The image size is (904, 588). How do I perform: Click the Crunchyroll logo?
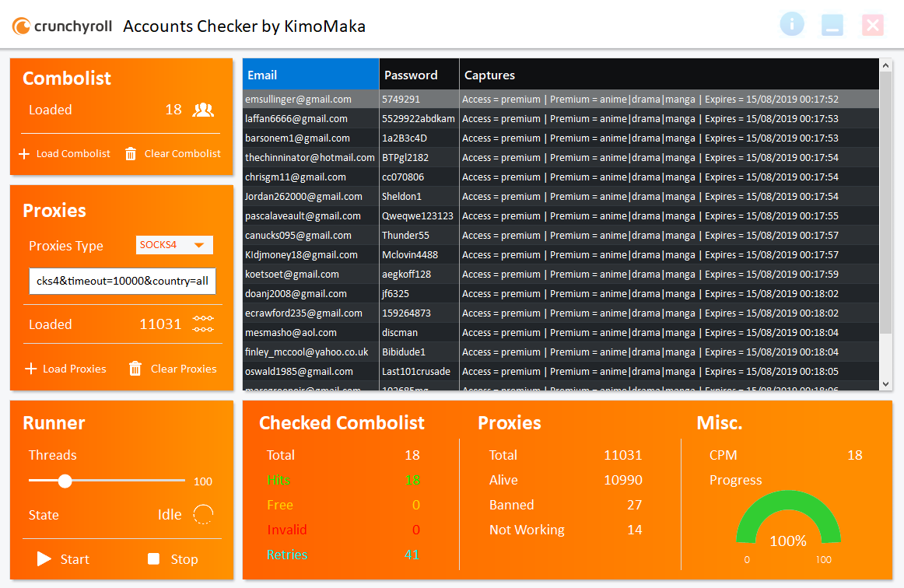[x=61, y=26]
